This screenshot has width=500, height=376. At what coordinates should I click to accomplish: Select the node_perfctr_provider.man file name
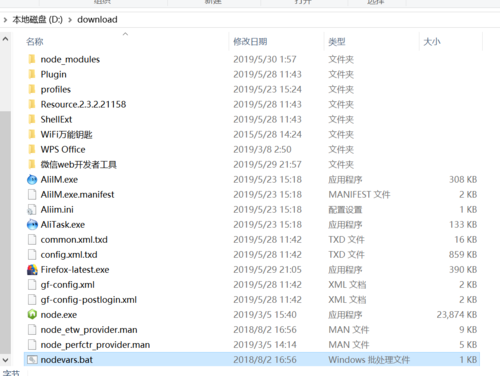click(x=95, y=345)
